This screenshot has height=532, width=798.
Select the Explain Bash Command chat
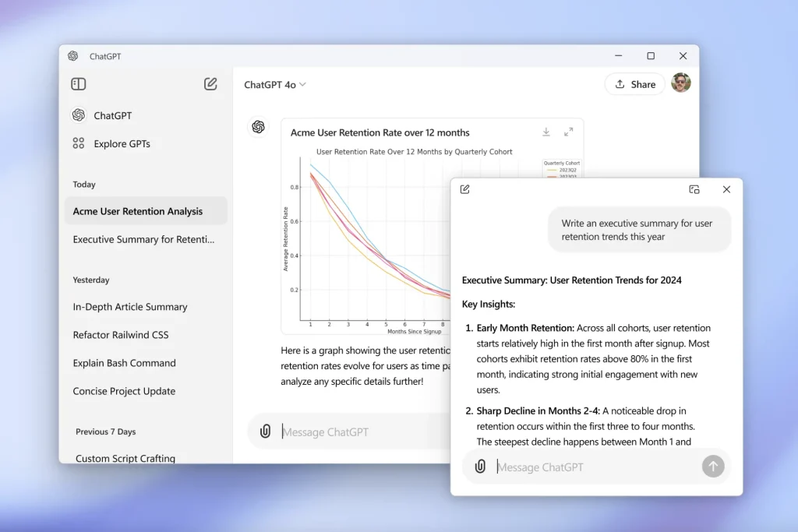(x=125, y=363)
